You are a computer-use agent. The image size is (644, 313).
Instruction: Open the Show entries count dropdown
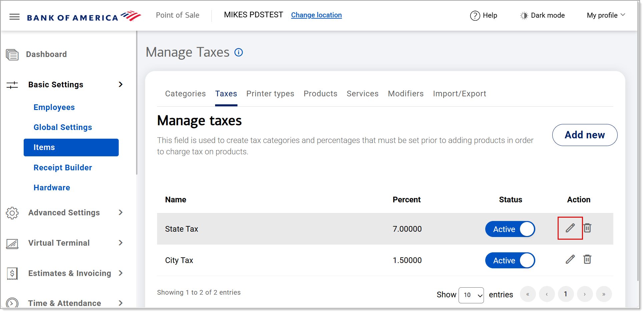[x=471, y=295]
